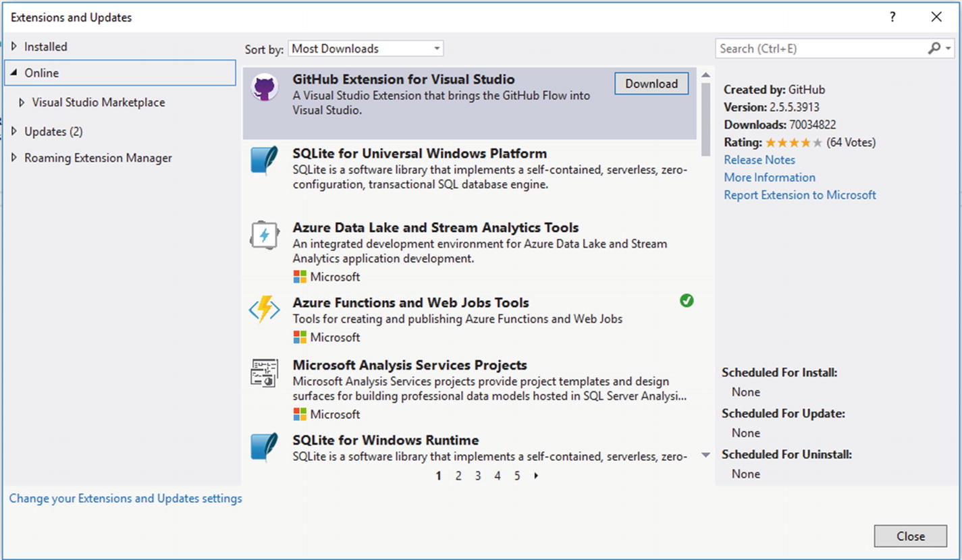The image size is (962, 560).
Task: Go to results page 3
Action: coord(477,476)
